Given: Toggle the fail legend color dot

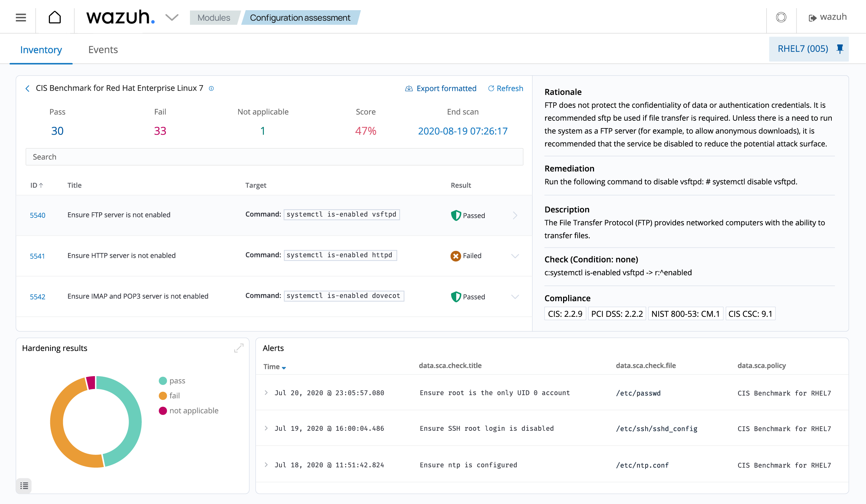Looking at the screenshot, I should point(163,396).
